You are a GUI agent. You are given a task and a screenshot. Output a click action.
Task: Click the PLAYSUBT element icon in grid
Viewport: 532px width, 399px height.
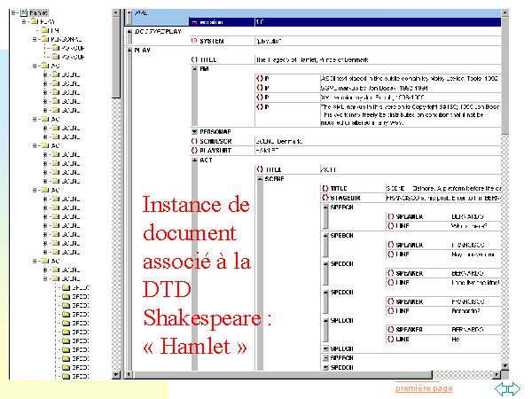coord(194,150)
